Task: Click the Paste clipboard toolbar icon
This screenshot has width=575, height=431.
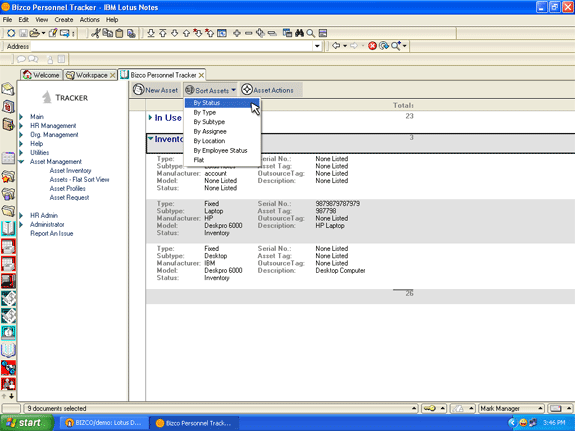Action: coord(119,33)
